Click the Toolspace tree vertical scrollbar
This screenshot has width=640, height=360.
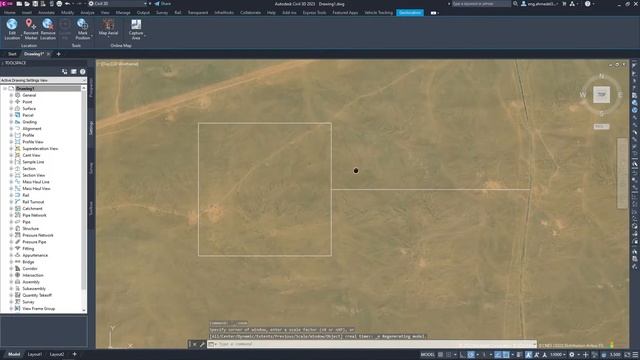(84, 200)
